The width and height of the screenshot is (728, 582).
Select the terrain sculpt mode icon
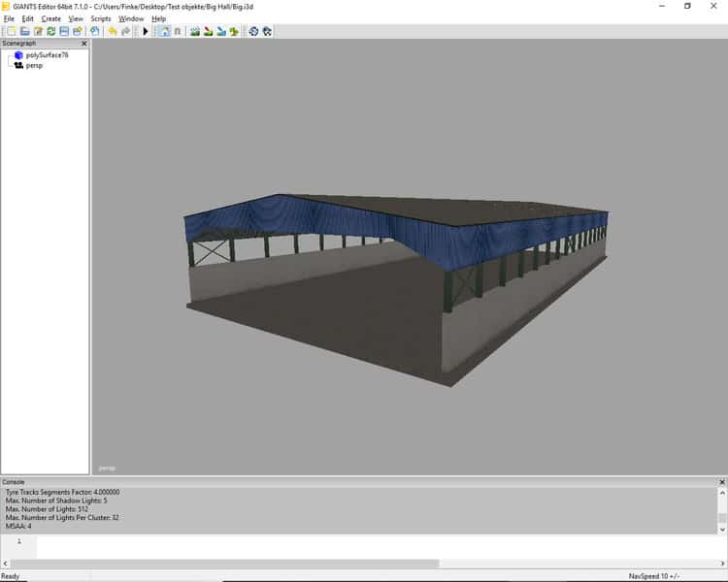(195, 31)
